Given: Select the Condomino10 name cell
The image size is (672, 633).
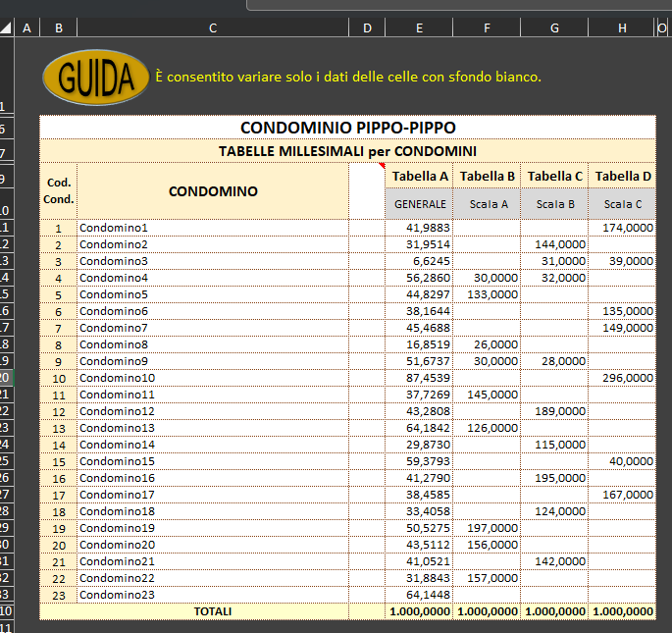Looking at the screenshot, I should [213, 378].
